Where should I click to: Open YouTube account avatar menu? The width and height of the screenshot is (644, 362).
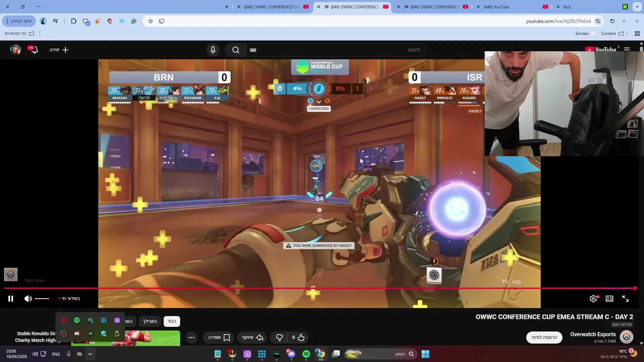point(16,50)
